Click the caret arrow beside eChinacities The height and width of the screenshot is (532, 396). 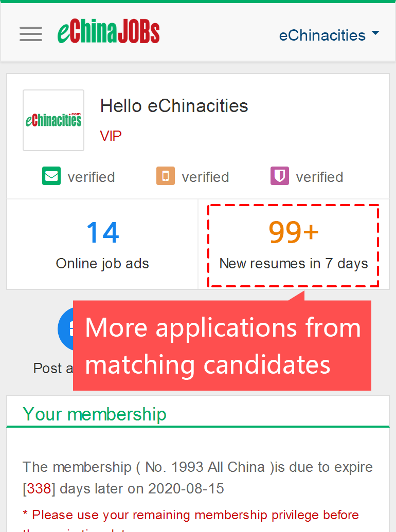click(x=375, y=33)
